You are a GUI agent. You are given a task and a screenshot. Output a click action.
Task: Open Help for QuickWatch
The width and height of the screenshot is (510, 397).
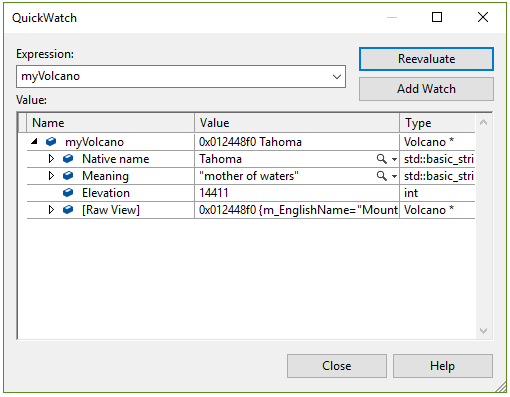442,366
